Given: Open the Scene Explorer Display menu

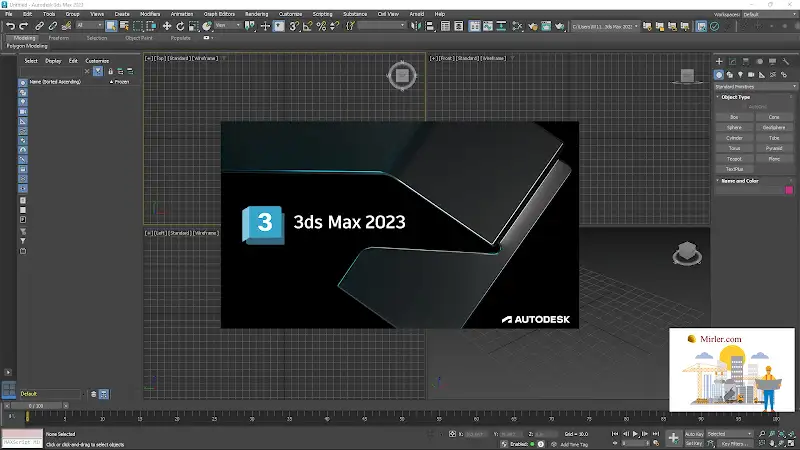Looking at the screenshot, I should tap(53, 61).
